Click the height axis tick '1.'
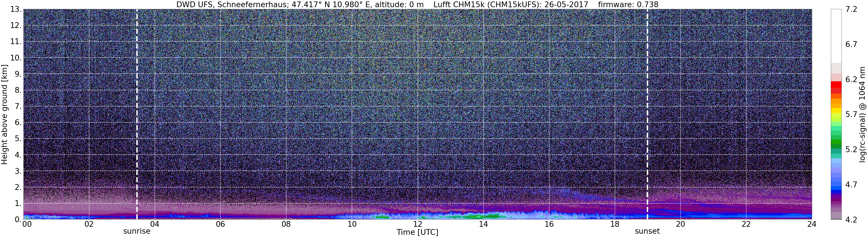 [18, 203]
